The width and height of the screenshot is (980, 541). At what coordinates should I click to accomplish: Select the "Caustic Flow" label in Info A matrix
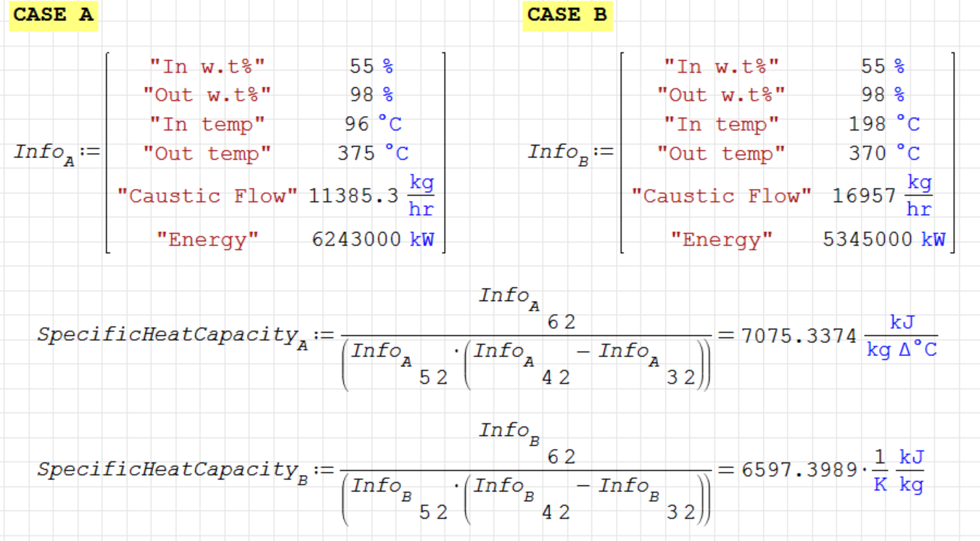(207, 196)
